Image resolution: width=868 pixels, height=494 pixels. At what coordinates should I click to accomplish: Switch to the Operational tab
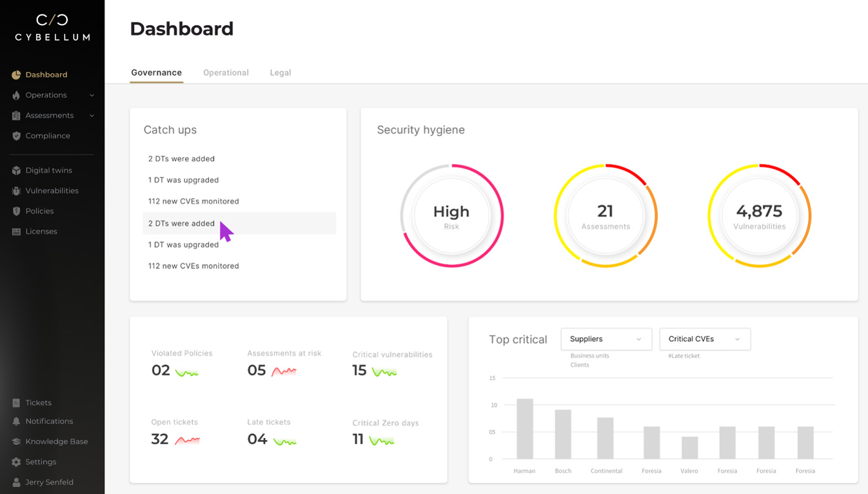pyautogui.click(x=226, y=73)
